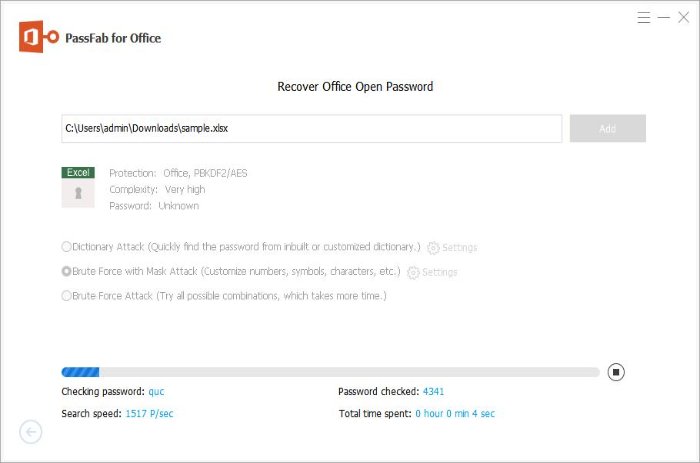Click the file path input field
This screenshot has height=463, width=700.
(x=312, y=129)
